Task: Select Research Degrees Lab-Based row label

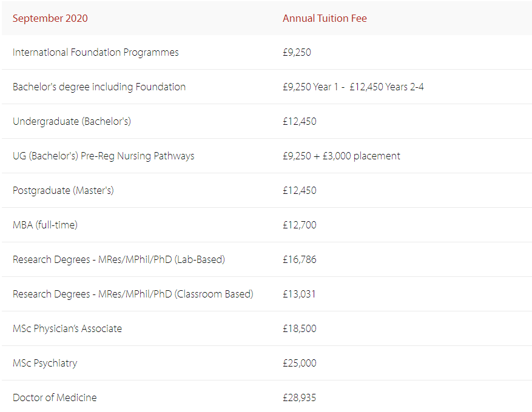Action: 119,260
